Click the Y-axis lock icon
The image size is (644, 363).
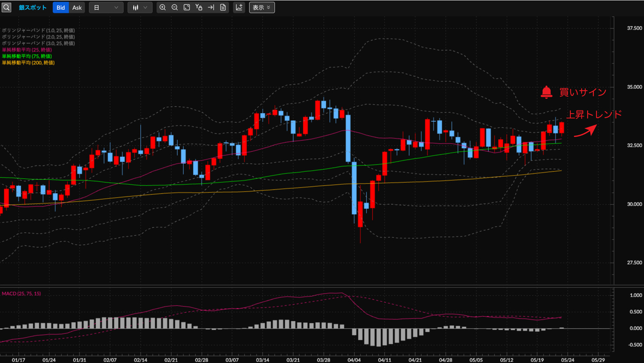tap(199, 8)
